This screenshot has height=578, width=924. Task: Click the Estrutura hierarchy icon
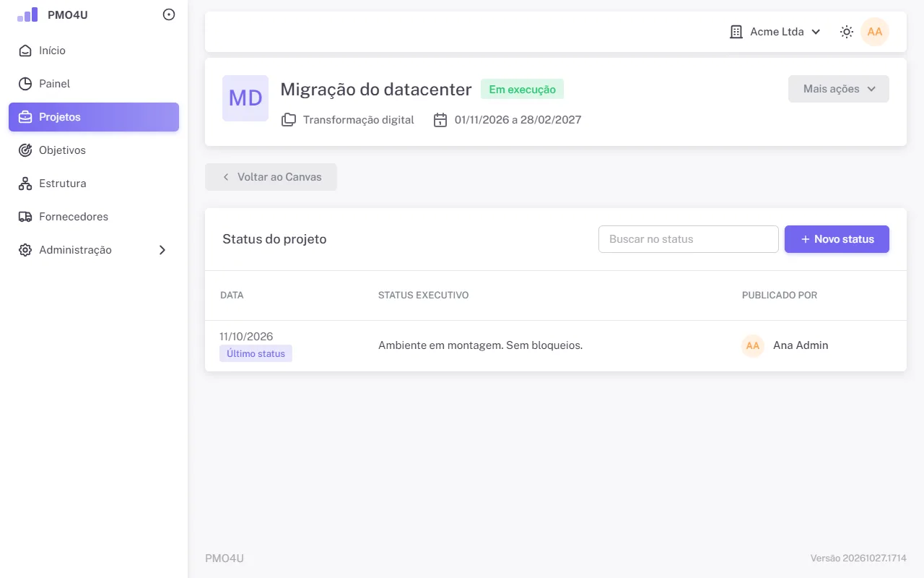(25, 184)
